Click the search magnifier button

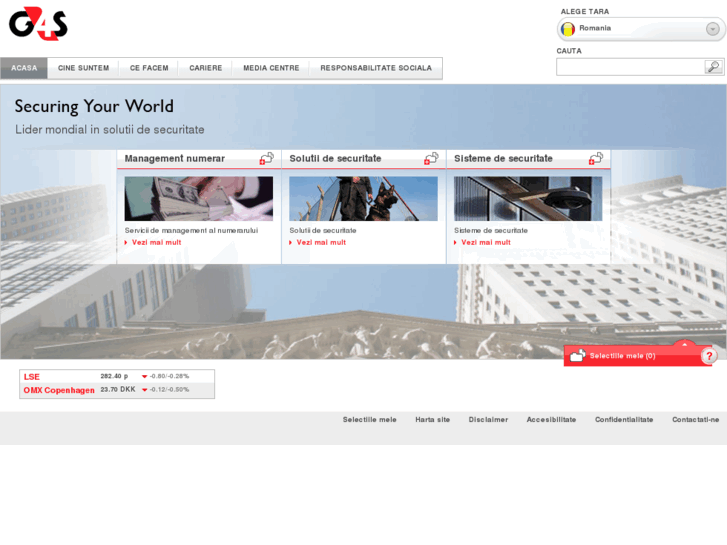713,67
